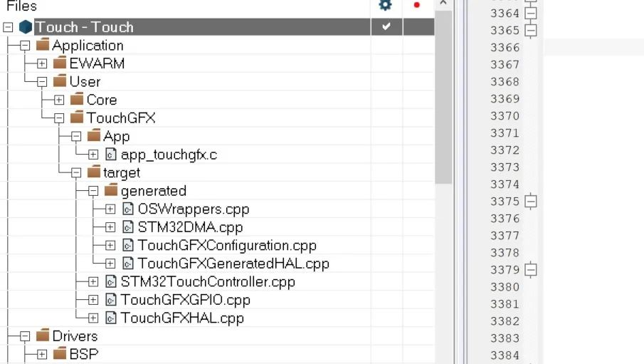Click the gear settings column icon
The image size is (644, 364).
(x=385, y=5)
